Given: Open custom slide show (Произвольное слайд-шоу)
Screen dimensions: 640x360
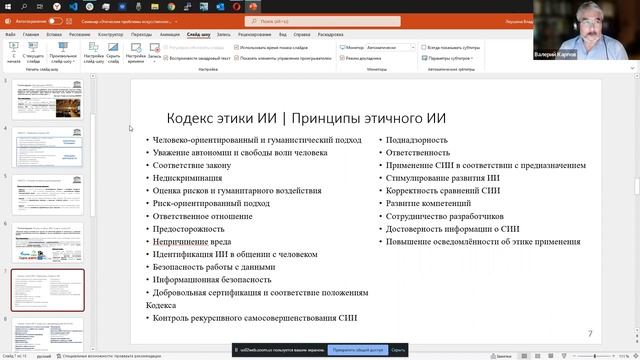Looking at the screenshot, I should [63, 52].
